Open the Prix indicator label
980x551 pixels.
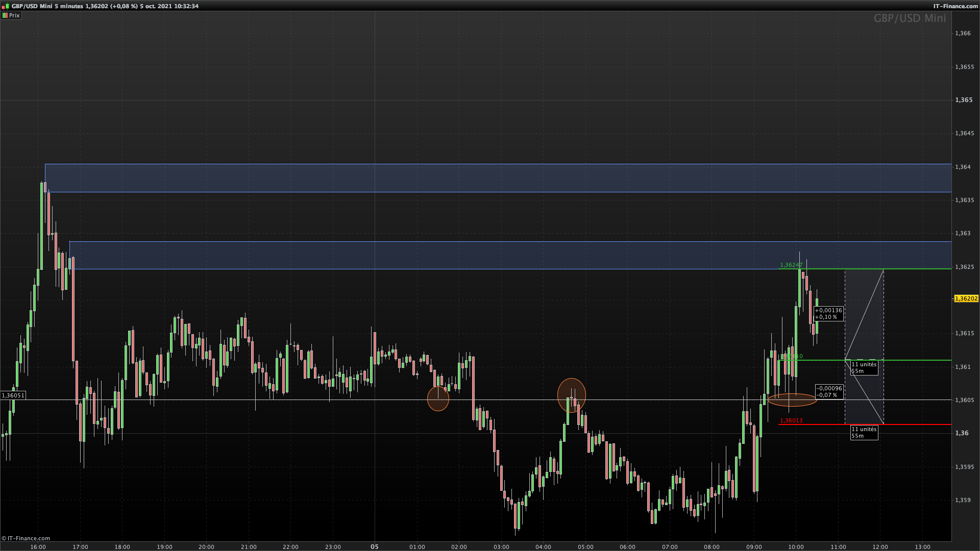pyautogui.click(x=14, y=15)
